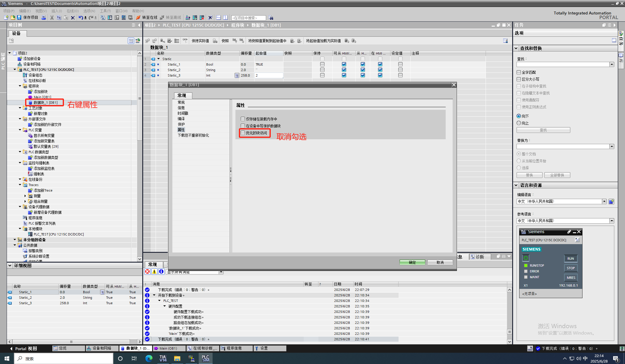Screen dimensions: 625x364
Task: Switch to Main (OB1) editor tab
Action: tap(169, 348)
